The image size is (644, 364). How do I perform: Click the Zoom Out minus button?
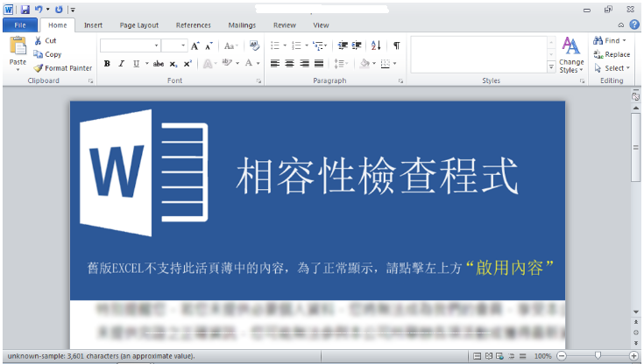coord(562,356)
